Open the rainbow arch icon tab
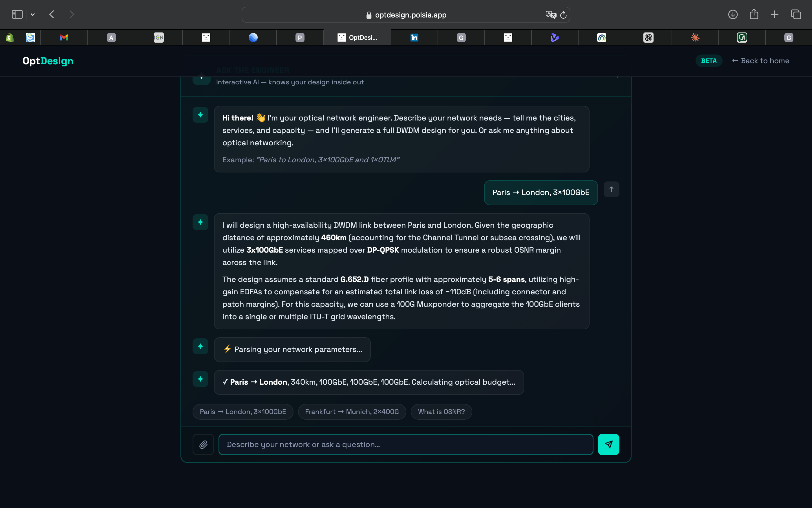The image size is (812, 508). pos(602,37)
